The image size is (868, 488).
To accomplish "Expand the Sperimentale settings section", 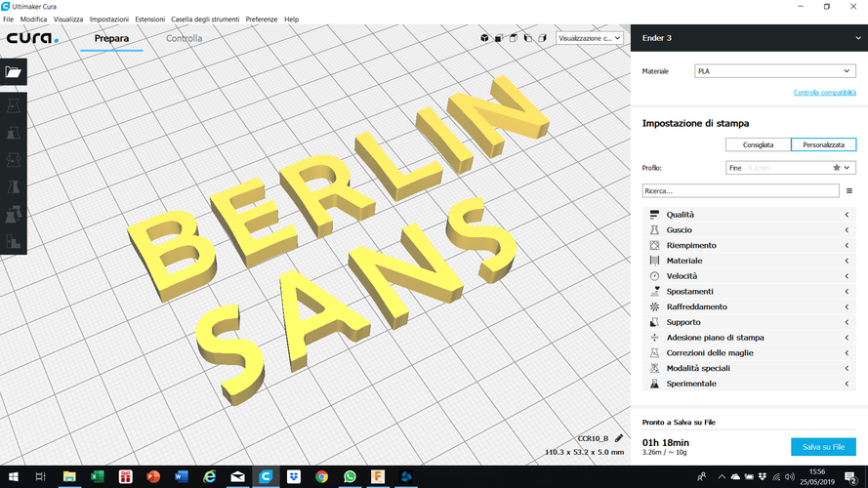I will point(749,384).
